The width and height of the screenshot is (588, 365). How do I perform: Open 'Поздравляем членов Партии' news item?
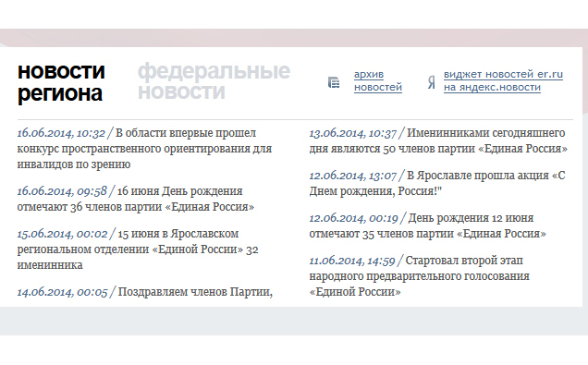coord(195,292)
